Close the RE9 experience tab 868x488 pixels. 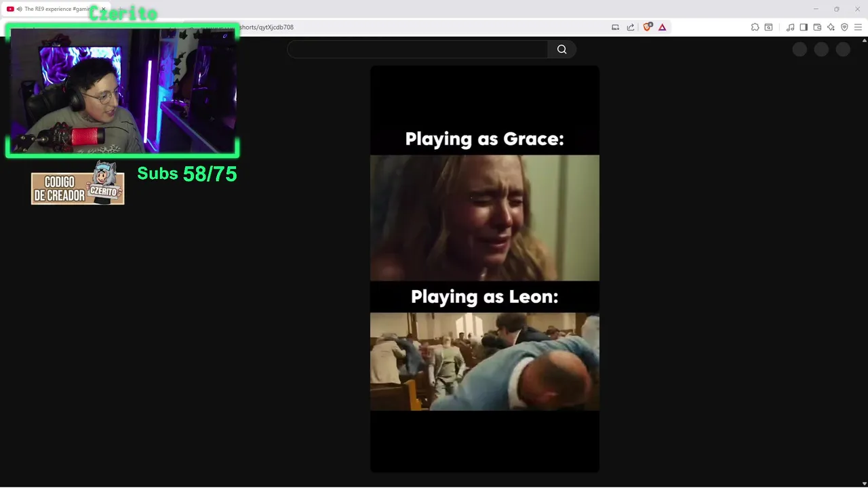(x=103, y=9)
